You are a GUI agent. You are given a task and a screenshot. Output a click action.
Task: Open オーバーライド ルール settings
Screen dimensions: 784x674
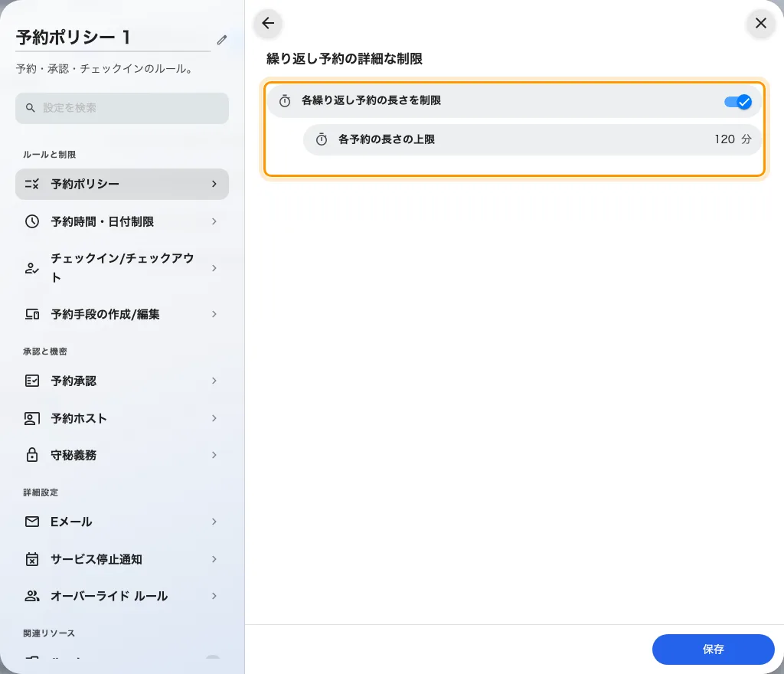[122, 596]
